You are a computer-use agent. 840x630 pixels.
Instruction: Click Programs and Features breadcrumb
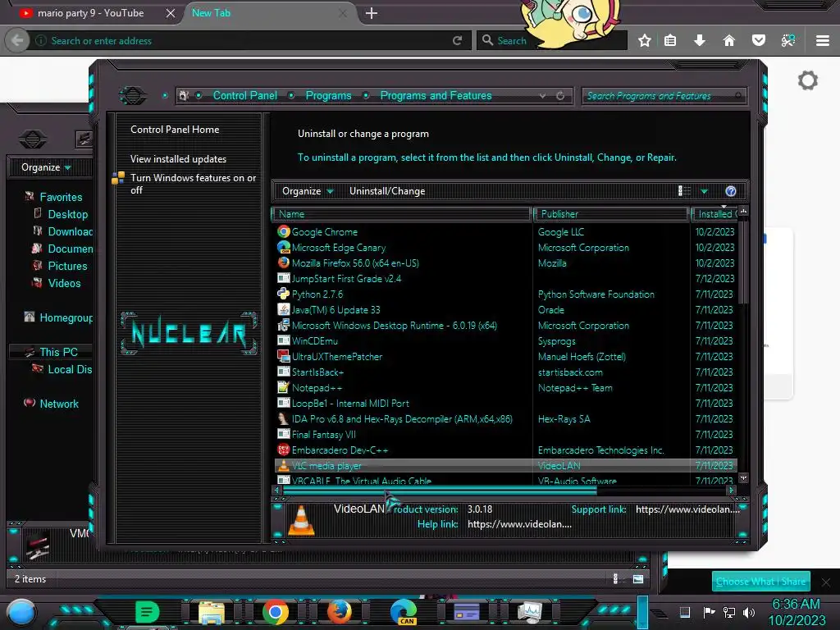[436, 96]
